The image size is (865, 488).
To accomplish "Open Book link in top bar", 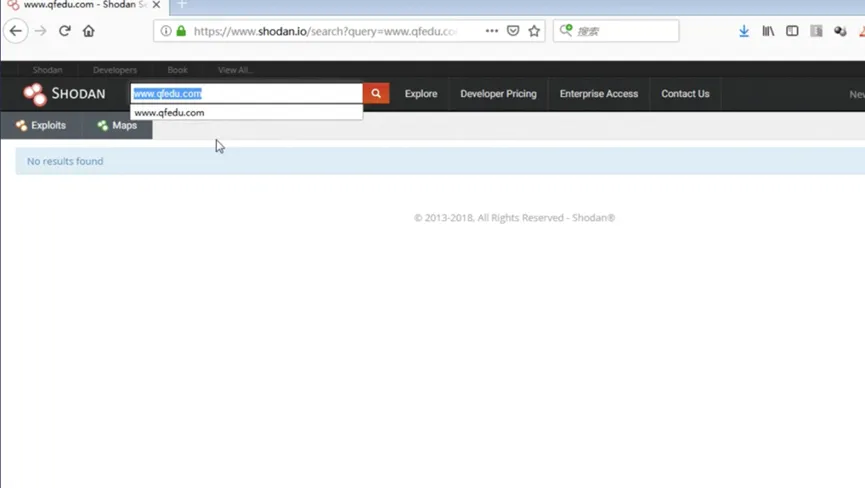I will point(178,70).
